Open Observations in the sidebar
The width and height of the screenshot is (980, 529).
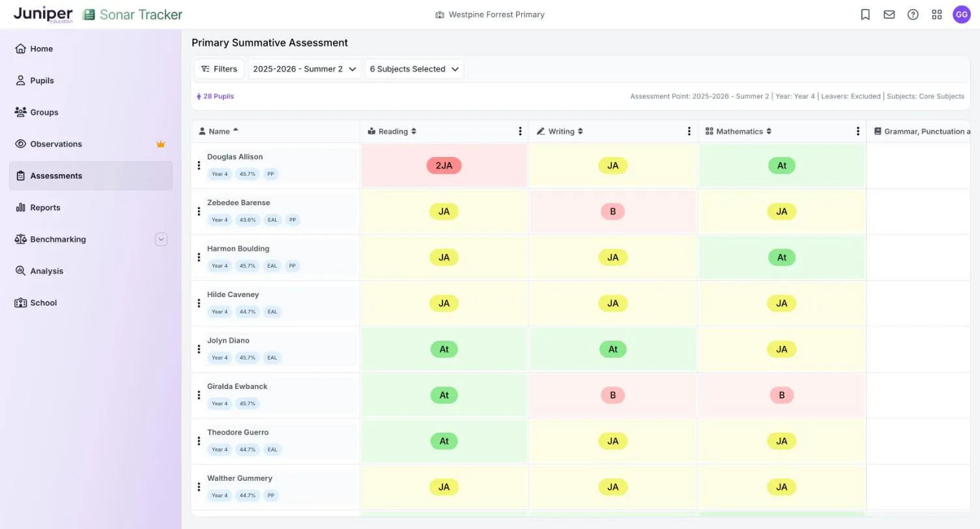click(x=91, y=145)
